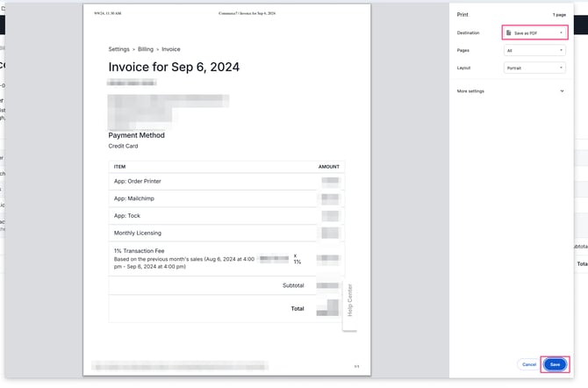Click the '1 page' count in print panel
The image size is (588, 388).
pos(559,15)
